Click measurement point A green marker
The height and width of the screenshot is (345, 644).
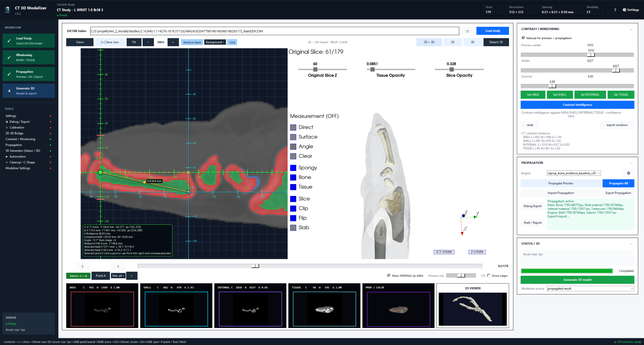coord(100,172)
